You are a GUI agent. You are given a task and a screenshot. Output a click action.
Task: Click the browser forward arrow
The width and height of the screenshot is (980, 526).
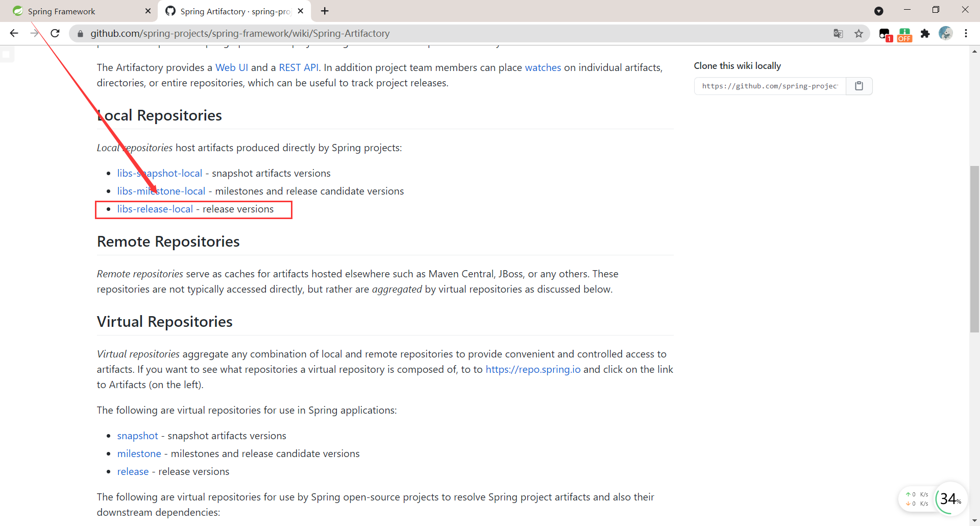point(35,33)
